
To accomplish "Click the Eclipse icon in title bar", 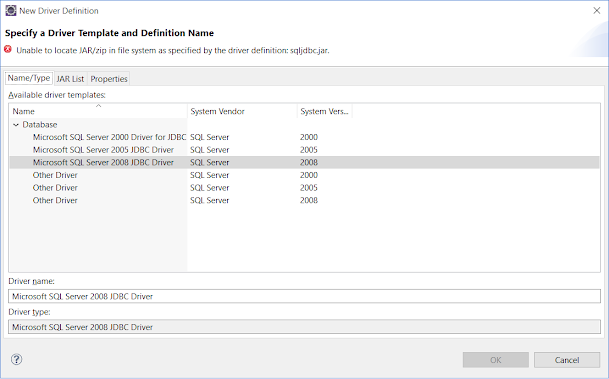I will pyautogui.click(x=10, y=10).
